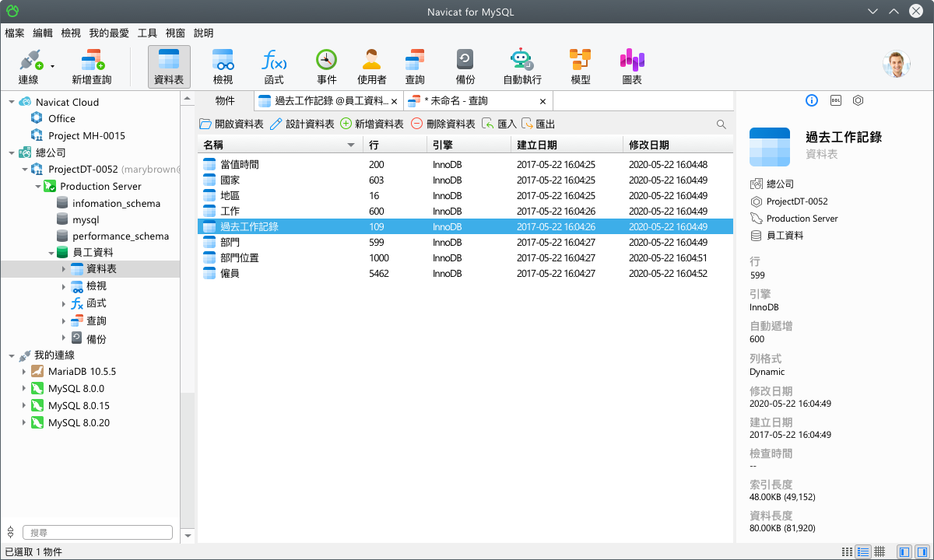934x560 pixels.
Task: Click the 刪除資料表 button
Action: point(443,124)
